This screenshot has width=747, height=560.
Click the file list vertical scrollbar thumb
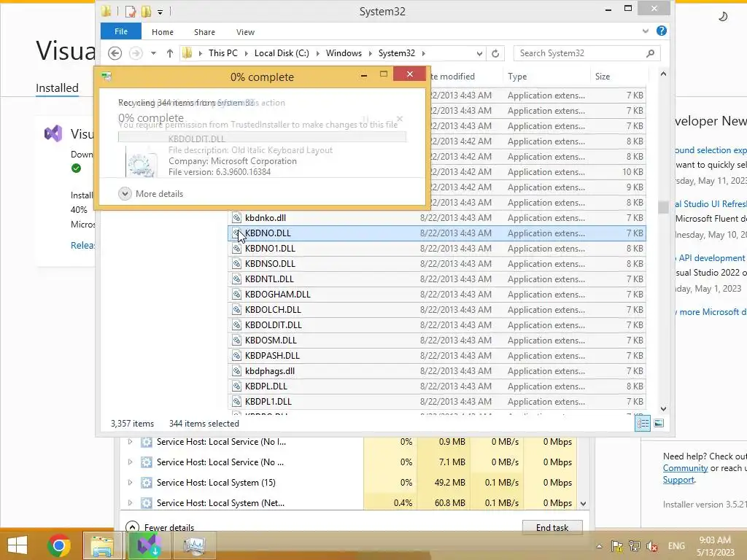coord(663,207)
